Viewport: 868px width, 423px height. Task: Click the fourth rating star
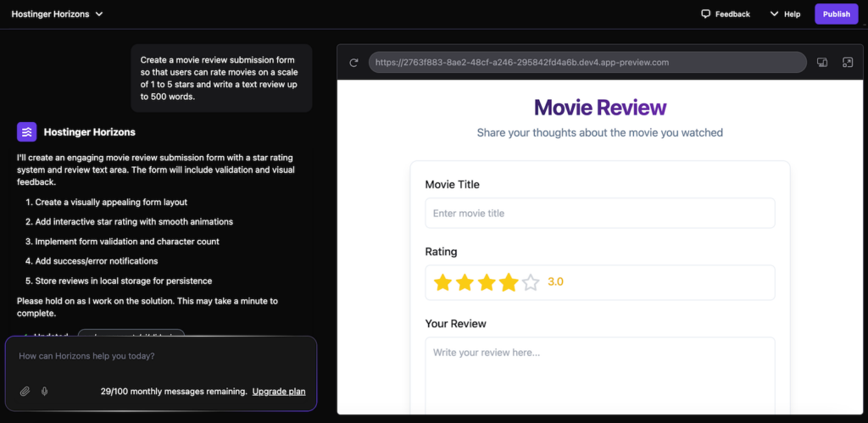(x=509, y=282)
